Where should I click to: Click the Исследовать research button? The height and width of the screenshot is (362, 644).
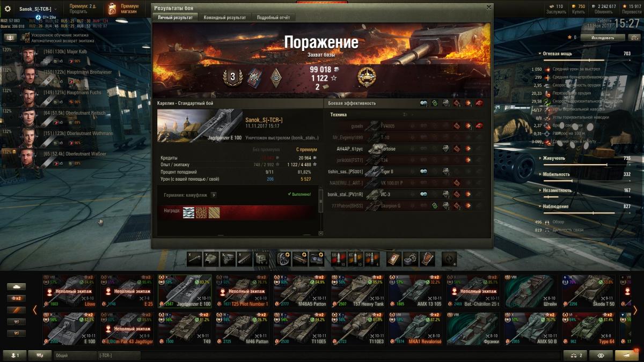click(603, 38)
